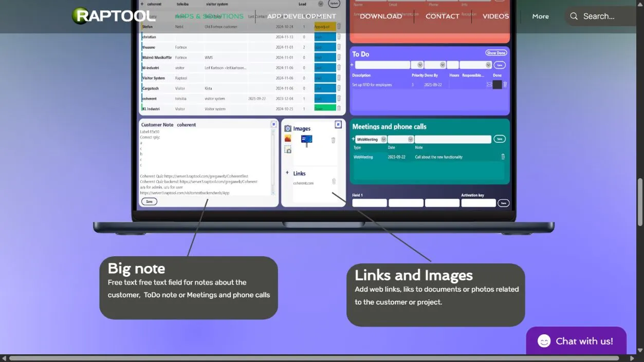Save the new meeting entry

click(500, 139)
